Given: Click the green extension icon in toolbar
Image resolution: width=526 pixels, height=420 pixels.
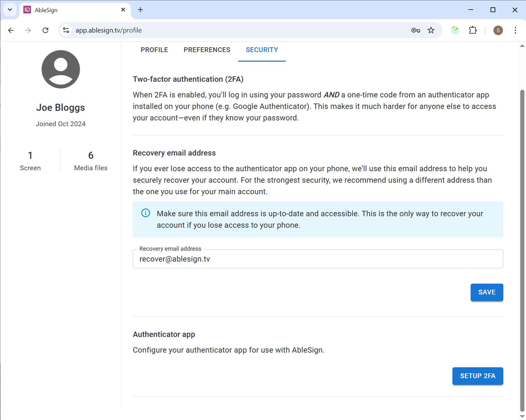Looking at the screenshot, I should [455, 30].
